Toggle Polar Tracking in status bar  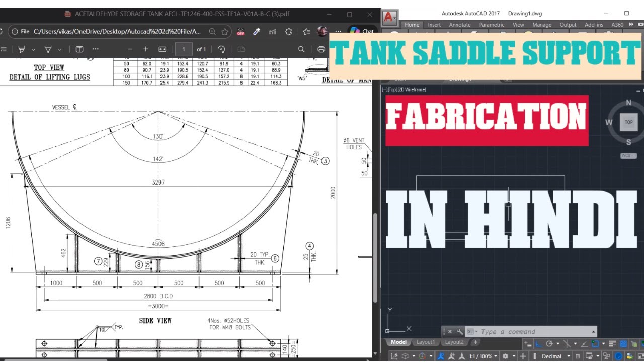(549, 344)
